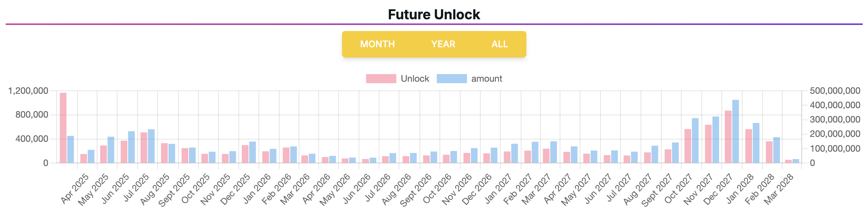Click the blue Dec 2027 amount bar

point(735,132)
